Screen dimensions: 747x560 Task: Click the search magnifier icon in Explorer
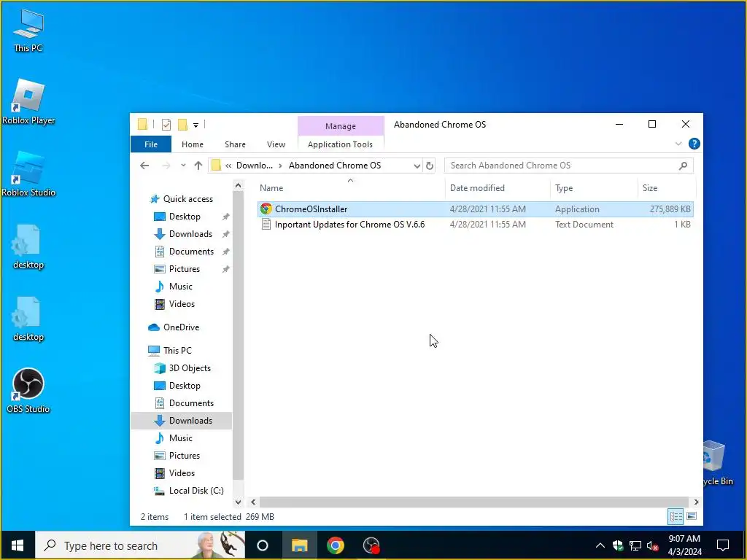(683, 166)
